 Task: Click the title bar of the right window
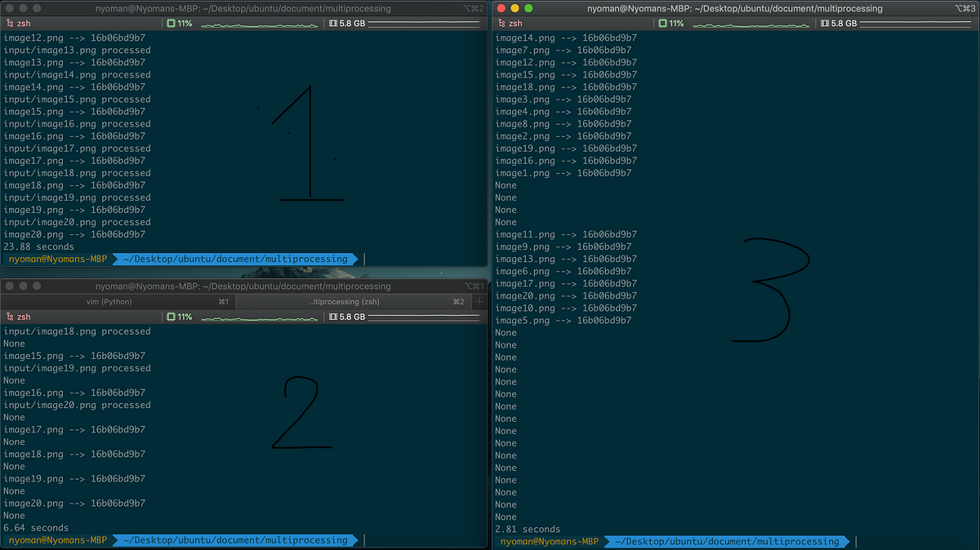click(733, 8)
